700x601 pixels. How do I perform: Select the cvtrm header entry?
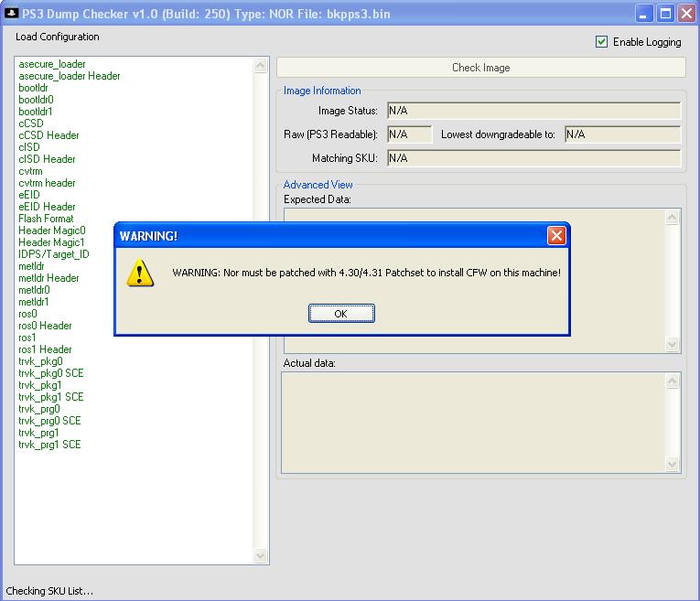[47, 183]
